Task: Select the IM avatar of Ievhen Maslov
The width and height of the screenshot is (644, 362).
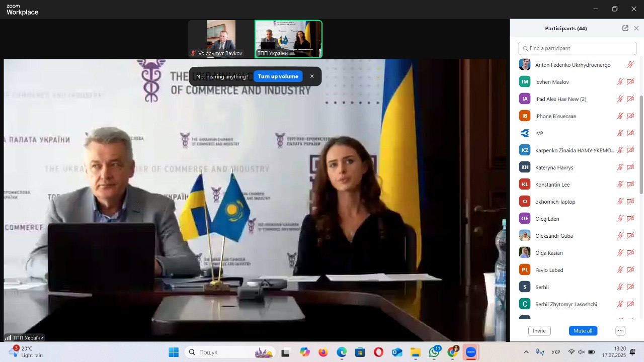Action: tap(525, 82)
